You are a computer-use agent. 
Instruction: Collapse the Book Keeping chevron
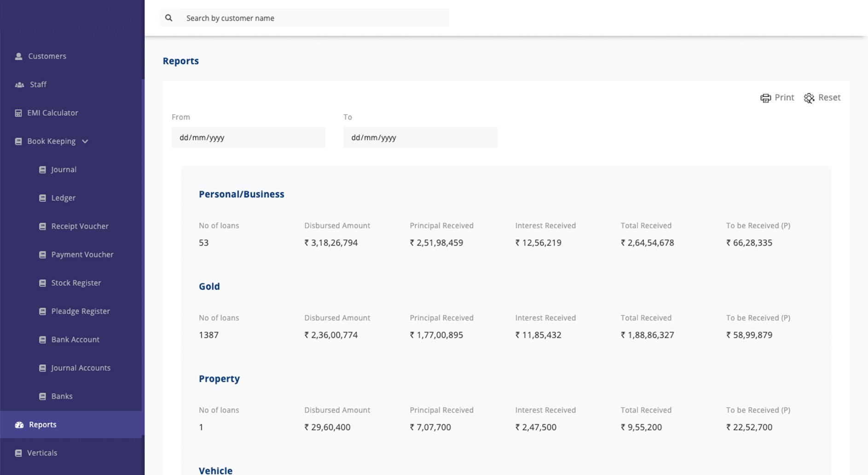[x=85, y=142]
